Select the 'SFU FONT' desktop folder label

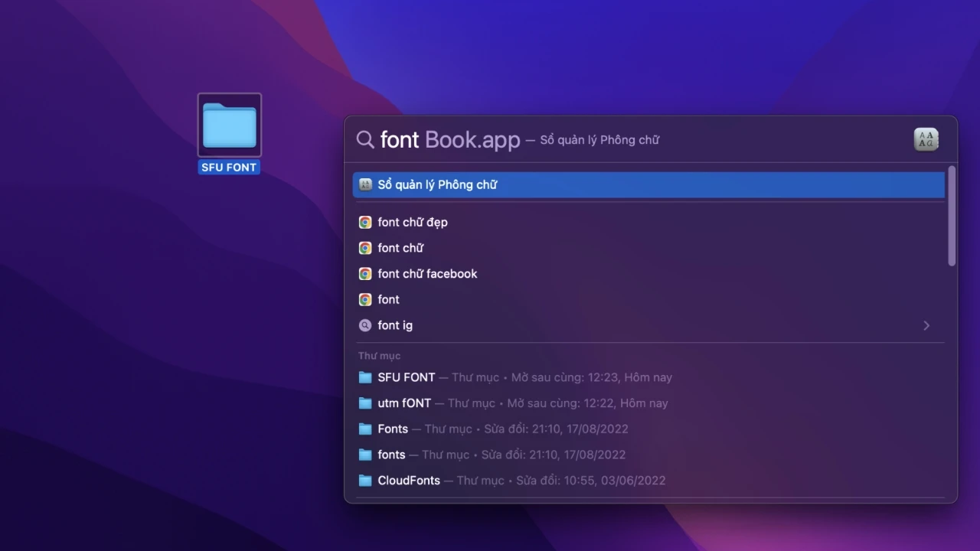[229, 168]
